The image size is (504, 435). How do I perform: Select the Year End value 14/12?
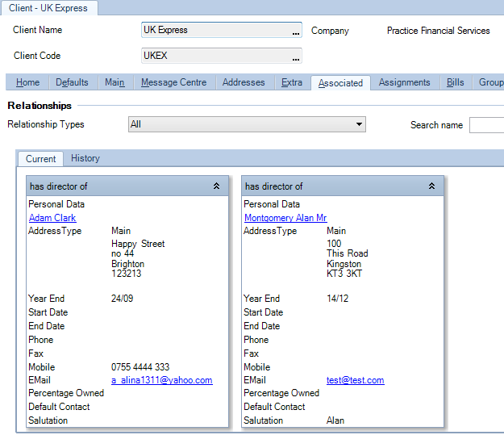338,299
